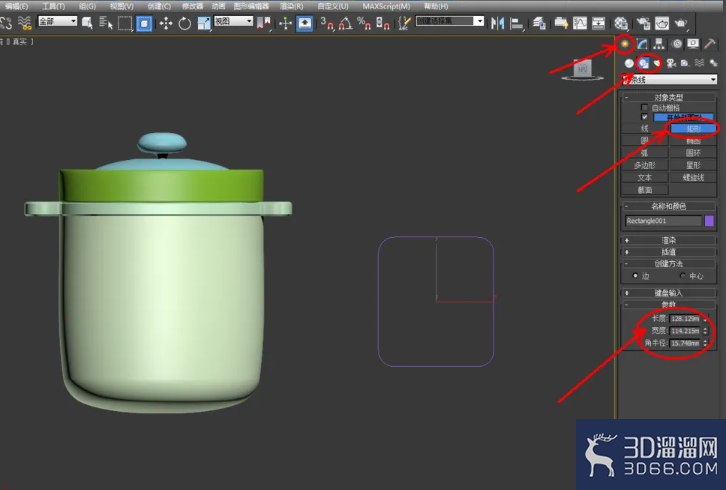This screenshot has height=490, width=726.
Task: Select the Cameras category icon
Action: click(671, 63)
